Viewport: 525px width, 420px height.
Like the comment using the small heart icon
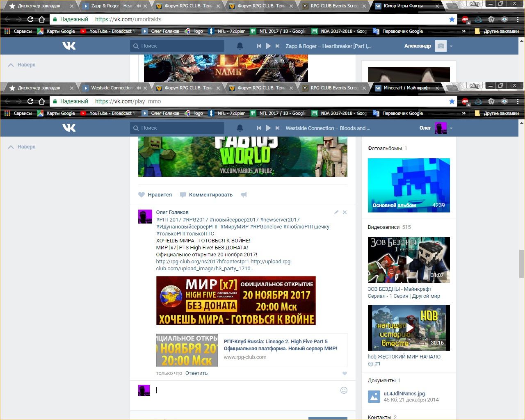[345, 373]
